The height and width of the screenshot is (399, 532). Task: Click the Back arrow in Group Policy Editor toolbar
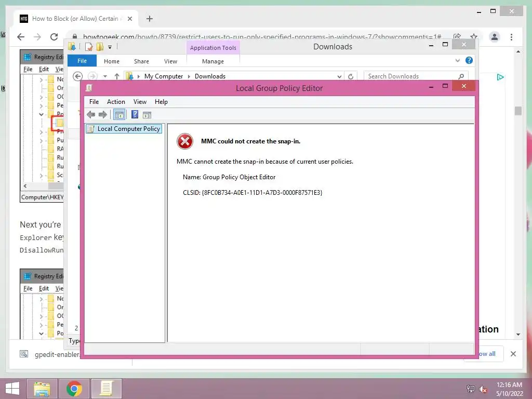pyautogui.click(x=91, y=115)
